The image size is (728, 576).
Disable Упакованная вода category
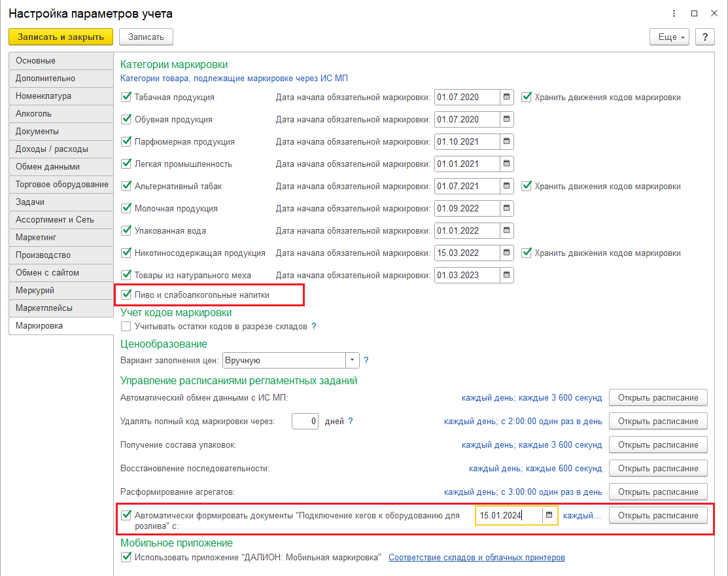tap(126, 231)
